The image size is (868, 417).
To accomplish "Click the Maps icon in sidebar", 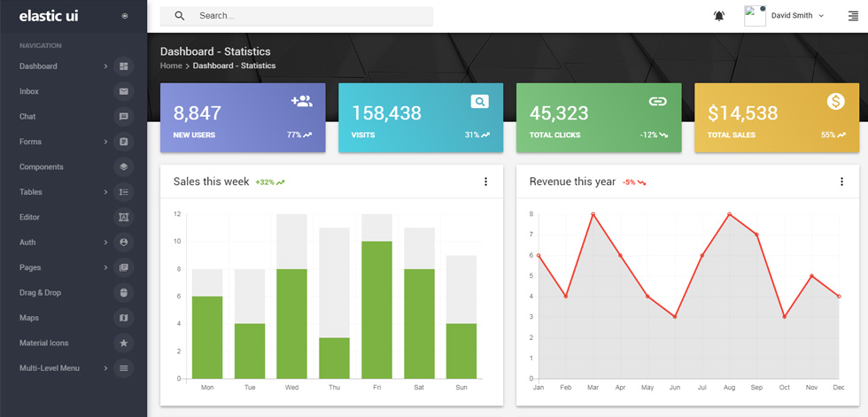I will click(x=123, y=318).
